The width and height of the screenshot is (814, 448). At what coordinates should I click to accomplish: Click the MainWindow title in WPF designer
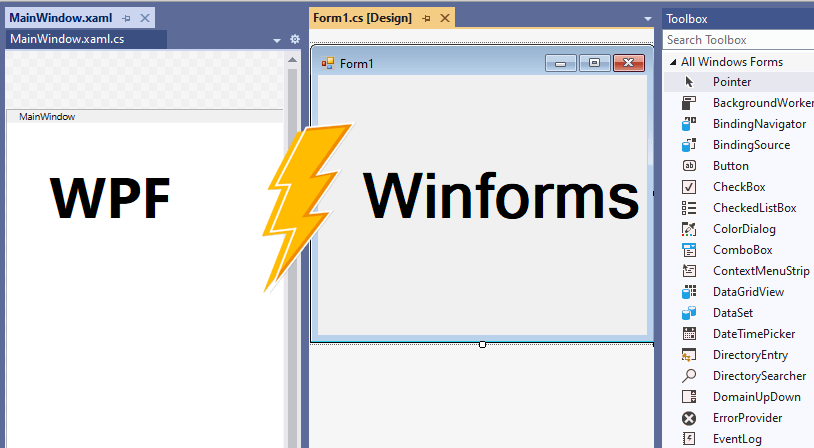47,117
